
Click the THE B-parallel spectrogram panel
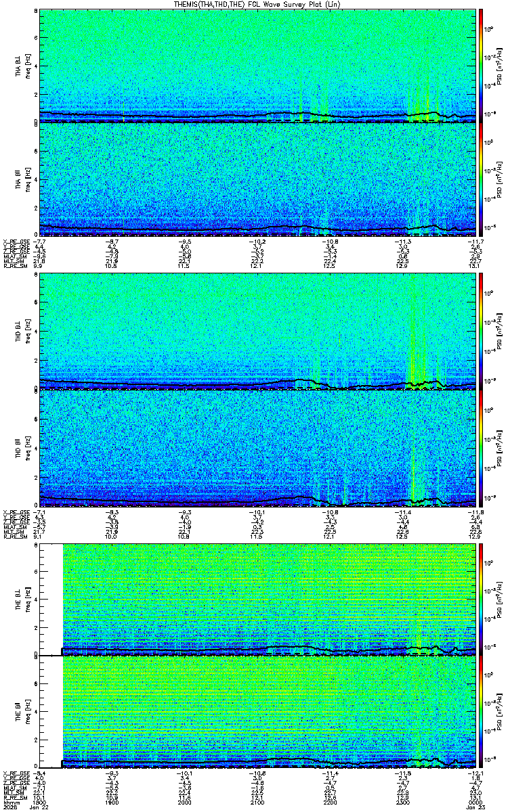point(257,713)
